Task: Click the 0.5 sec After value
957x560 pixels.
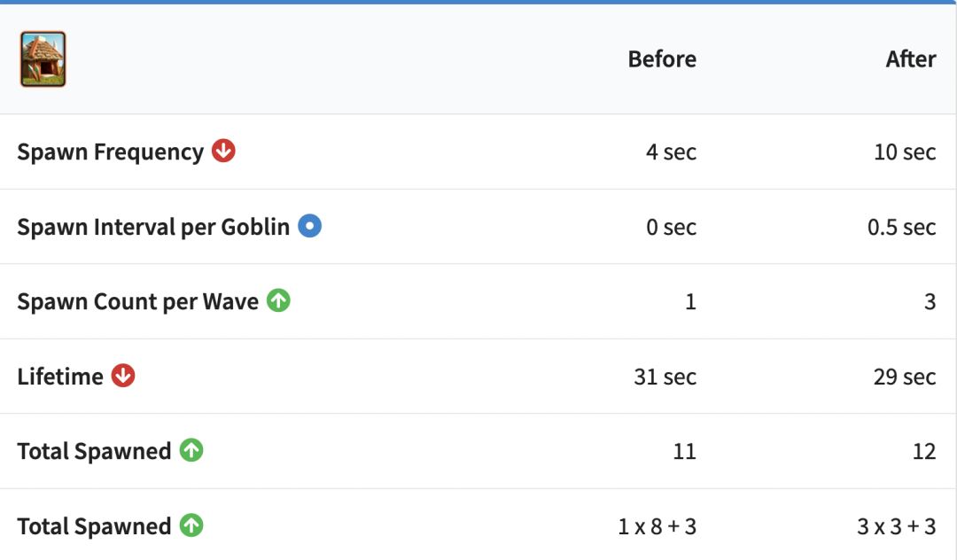Action: [901, 227]
